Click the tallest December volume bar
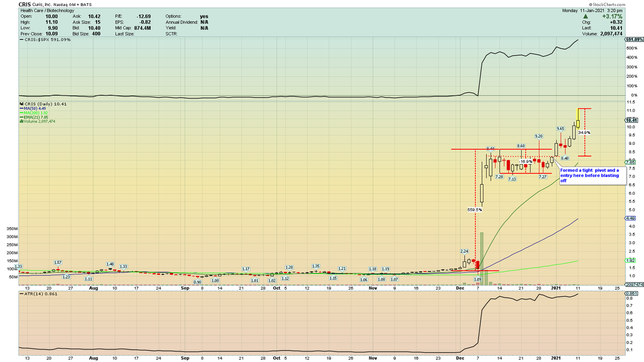 pyautogui.click(x=482, y=258)
